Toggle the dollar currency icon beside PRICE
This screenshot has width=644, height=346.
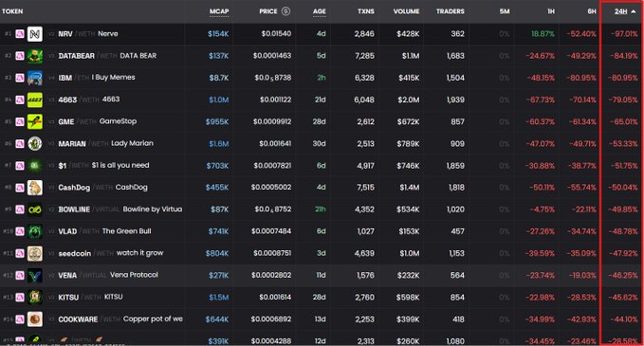pos(285,11)
